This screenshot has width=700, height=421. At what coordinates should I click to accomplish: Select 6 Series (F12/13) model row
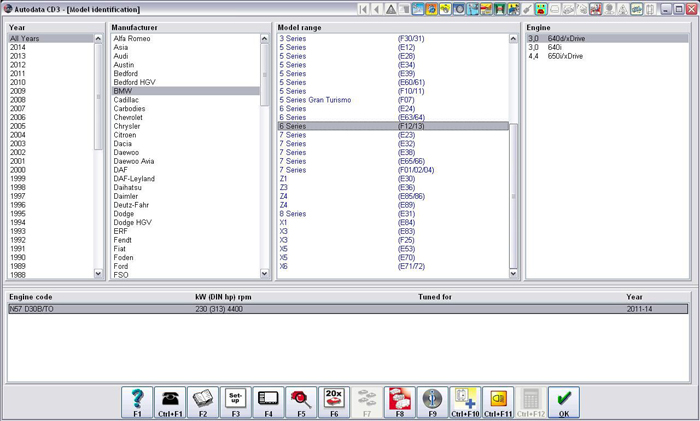[x=393, y=126]
